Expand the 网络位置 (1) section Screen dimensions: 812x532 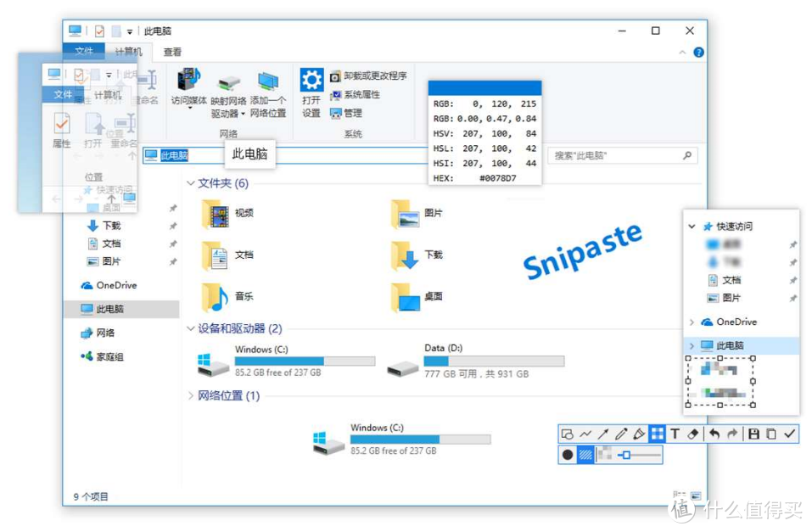pos(191,395)
